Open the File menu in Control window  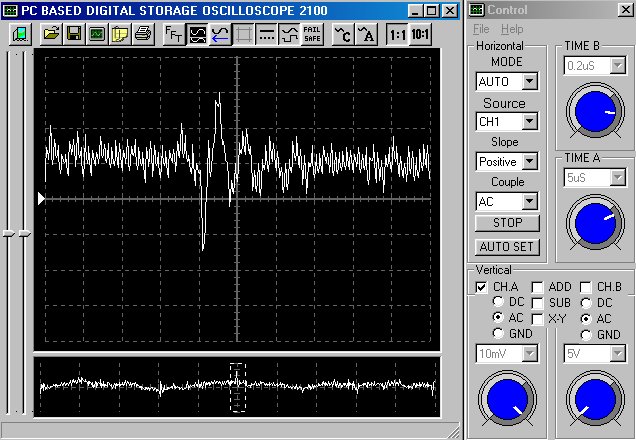tap(481, 29)
